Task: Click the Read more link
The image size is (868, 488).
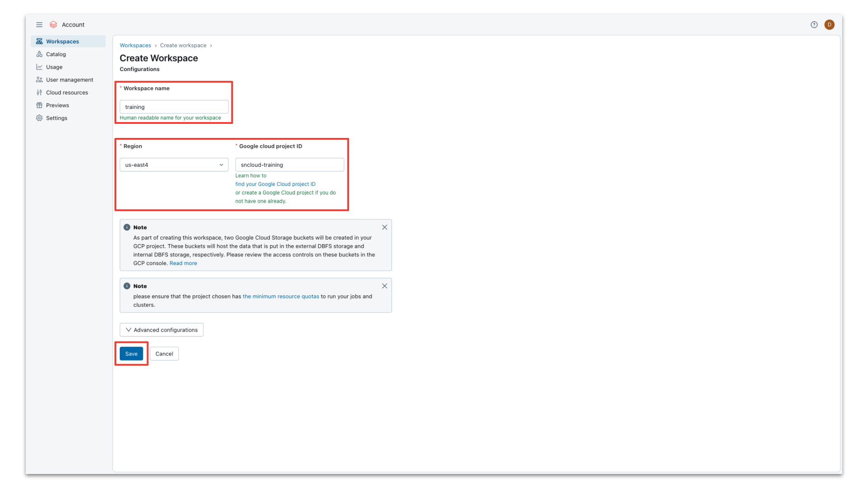Action: [183, 263]
